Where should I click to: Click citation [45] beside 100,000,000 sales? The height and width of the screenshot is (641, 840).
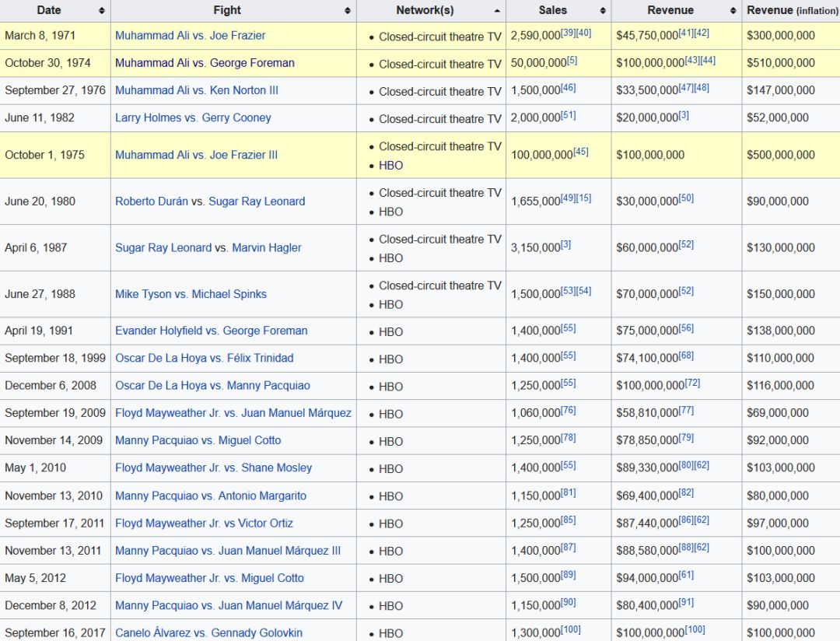click(x=580, y=152)
